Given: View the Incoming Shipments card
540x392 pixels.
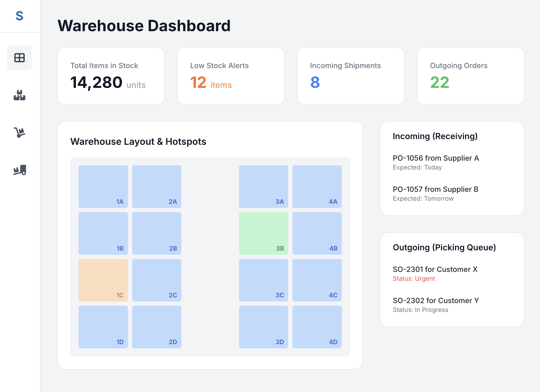Looking at the screenshot, I should pos(350,76).
